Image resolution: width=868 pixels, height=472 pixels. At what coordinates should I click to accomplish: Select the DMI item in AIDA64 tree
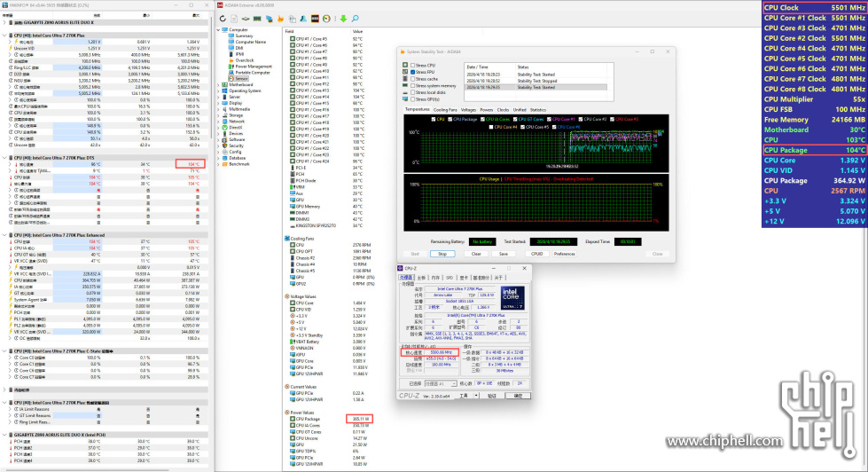pyautogui.click(x=239, y=48)
